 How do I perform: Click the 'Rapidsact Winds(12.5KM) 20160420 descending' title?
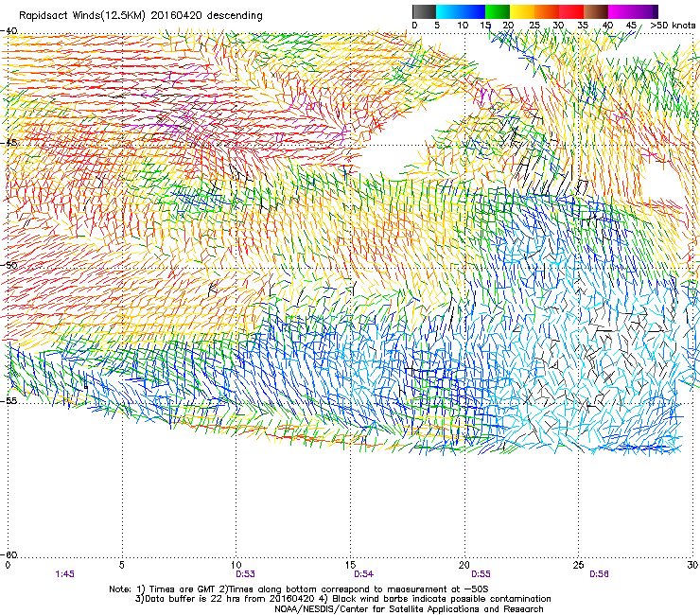[x=141, y=16]
